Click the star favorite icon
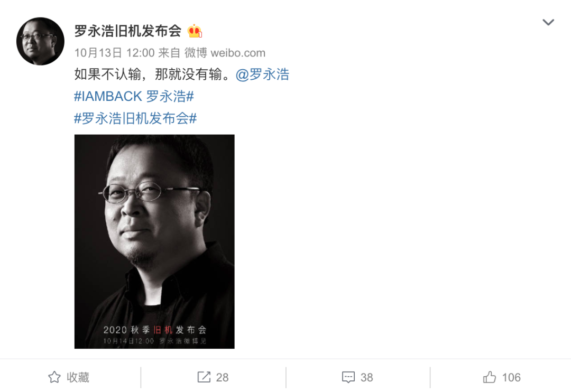 [x=54, y=377]
